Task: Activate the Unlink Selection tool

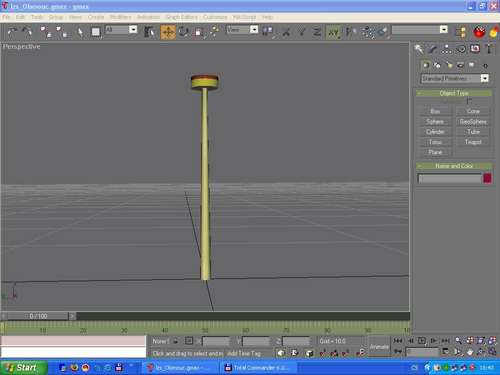Action: [x=61, y=32]
